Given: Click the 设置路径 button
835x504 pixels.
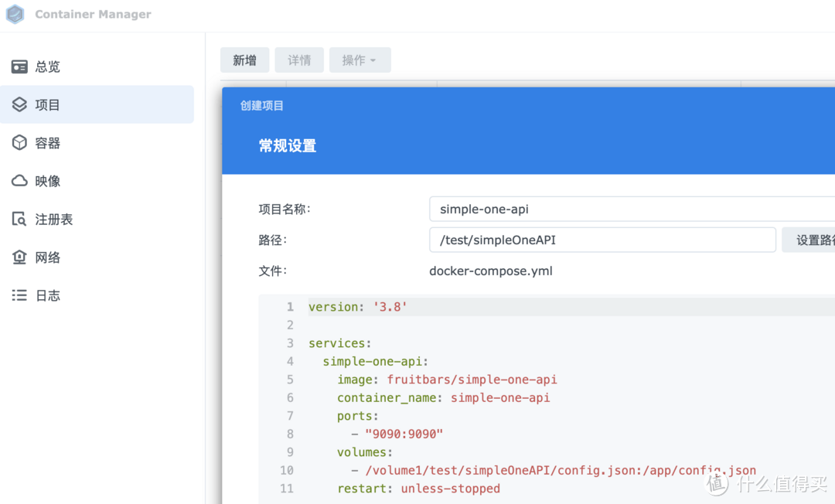Looking at the screenshot, I should (810, 240).
